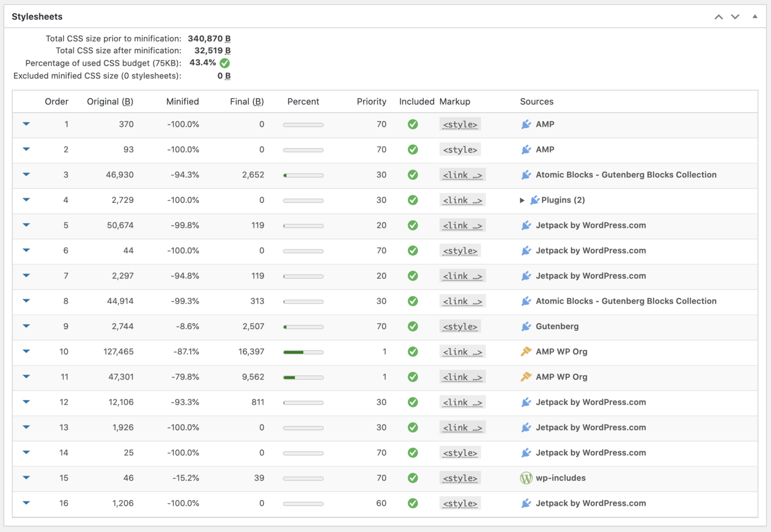Screen dimensions: 771x532
Task: Expand row 3 details using the blue arrow
Action: 26,175
